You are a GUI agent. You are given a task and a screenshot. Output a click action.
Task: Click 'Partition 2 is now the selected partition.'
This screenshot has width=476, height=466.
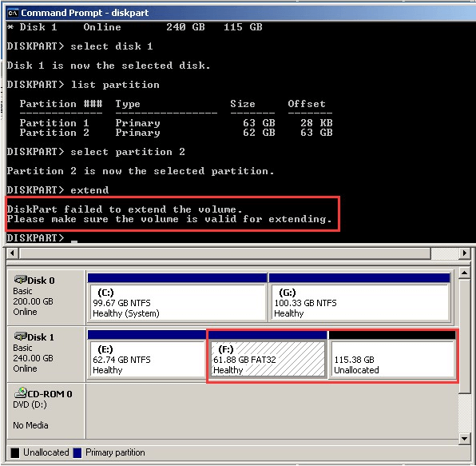pyautogui.click(x=141, y=171)
